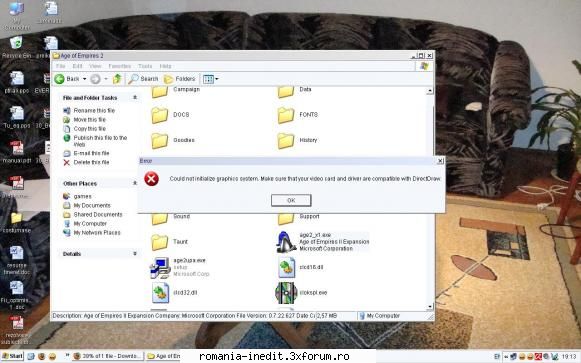Select the Data folder
Viewport: 581px width, 363px height.
pyautogui.click(x=295, y=91)
